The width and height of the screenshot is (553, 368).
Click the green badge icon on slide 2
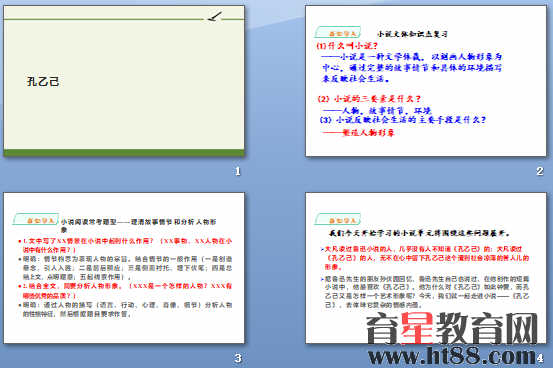click(x=338, y=32)
